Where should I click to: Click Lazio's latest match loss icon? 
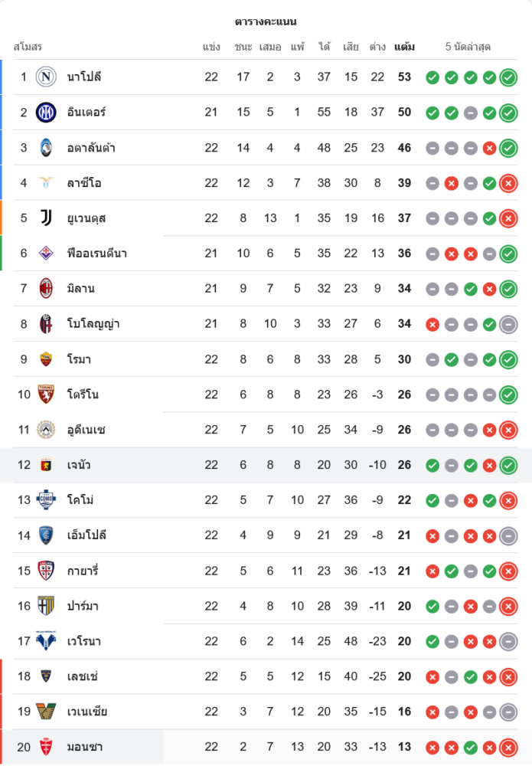[x=508, y=182]
